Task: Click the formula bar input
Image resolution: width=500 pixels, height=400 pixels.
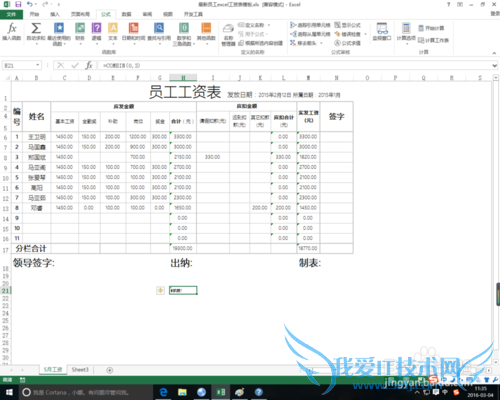Action: click(295, 65)
